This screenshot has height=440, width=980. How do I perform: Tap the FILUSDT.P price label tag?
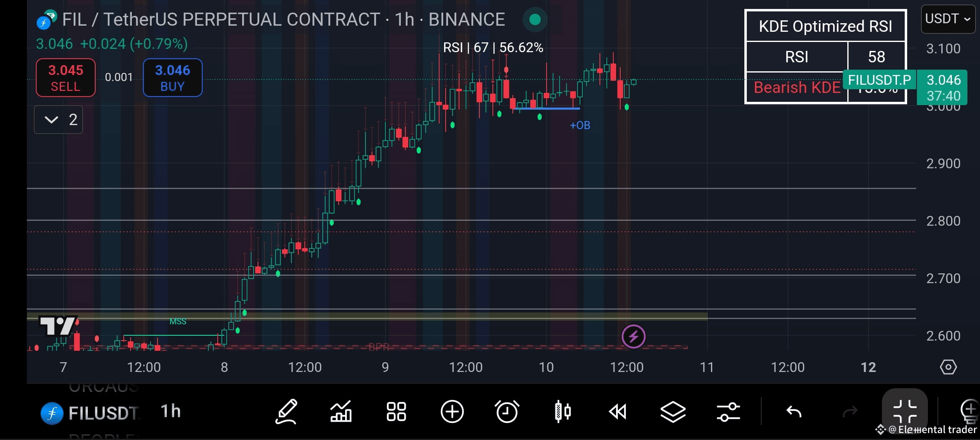879,79
